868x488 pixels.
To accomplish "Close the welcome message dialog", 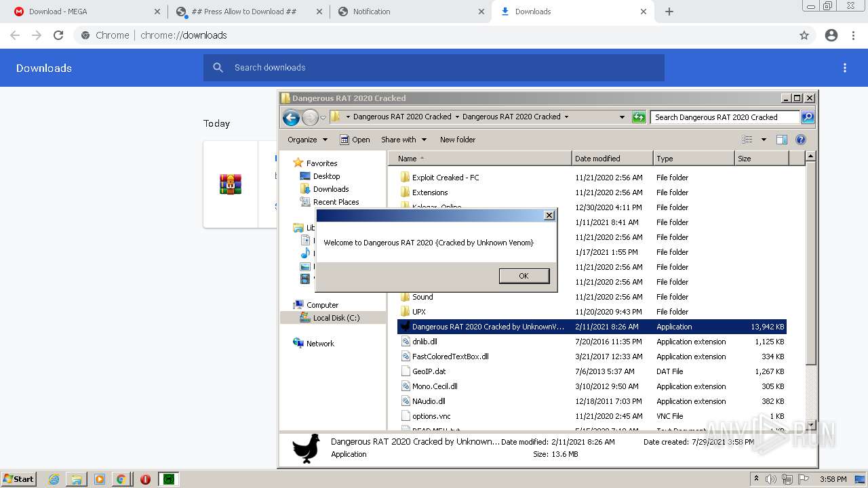I will coord(549,216).
